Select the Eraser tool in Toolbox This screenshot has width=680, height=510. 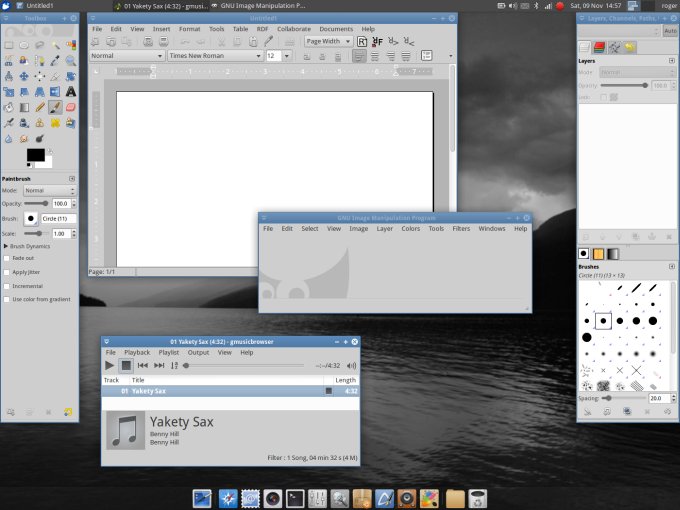(x=71, y=107)
